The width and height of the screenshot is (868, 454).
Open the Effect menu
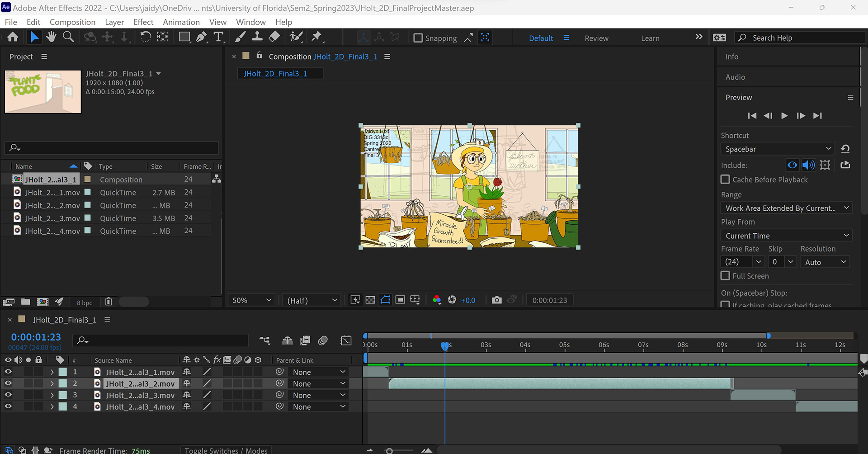tap(143, 22)
